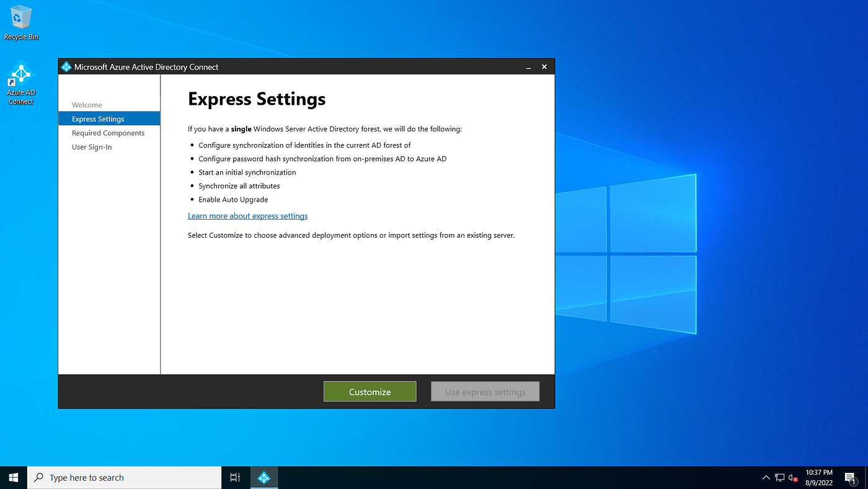The image size is (868, 489).
Task: Select the Azure AD Connect desktop shortcut
Action: (x=21, y=83)
